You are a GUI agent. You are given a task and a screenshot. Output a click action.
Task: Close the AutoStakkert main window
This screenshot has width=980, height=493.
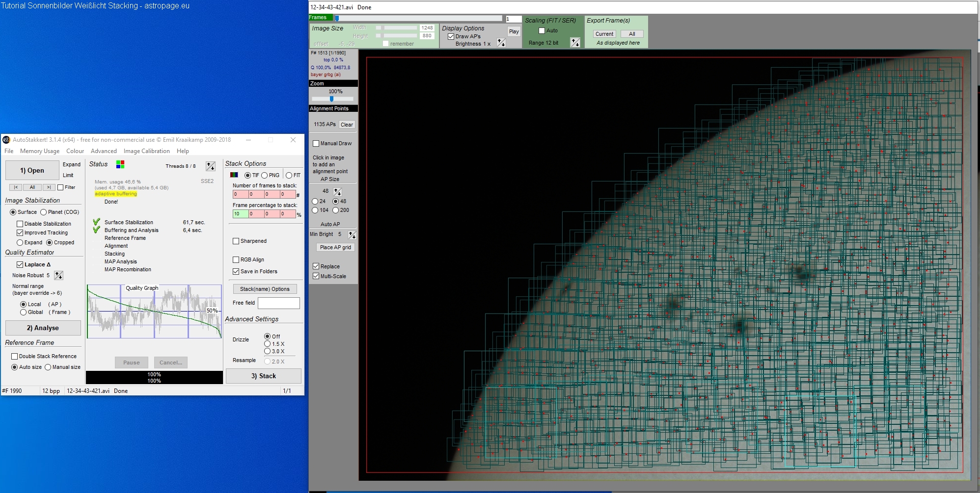click(x=293, y=140)
